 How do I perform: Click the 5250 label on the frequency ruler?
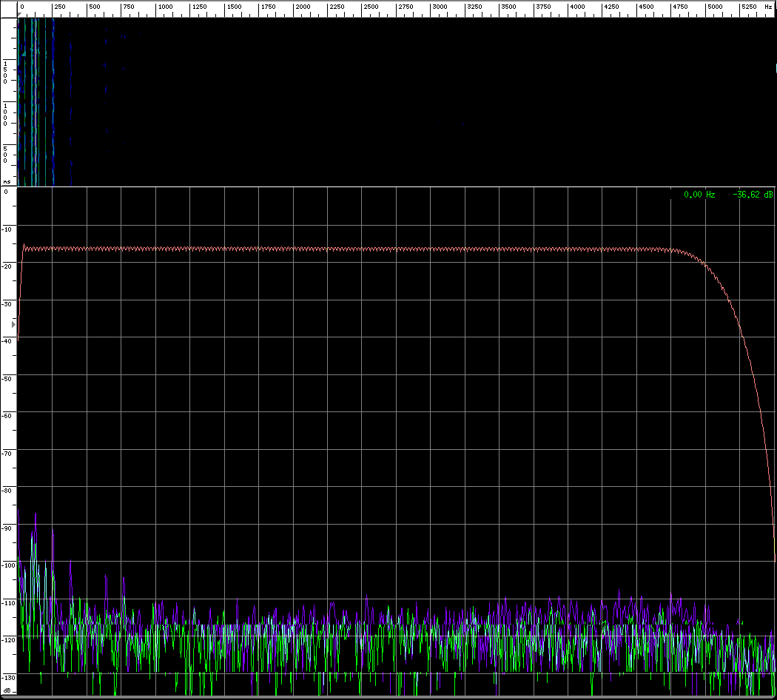749,7
